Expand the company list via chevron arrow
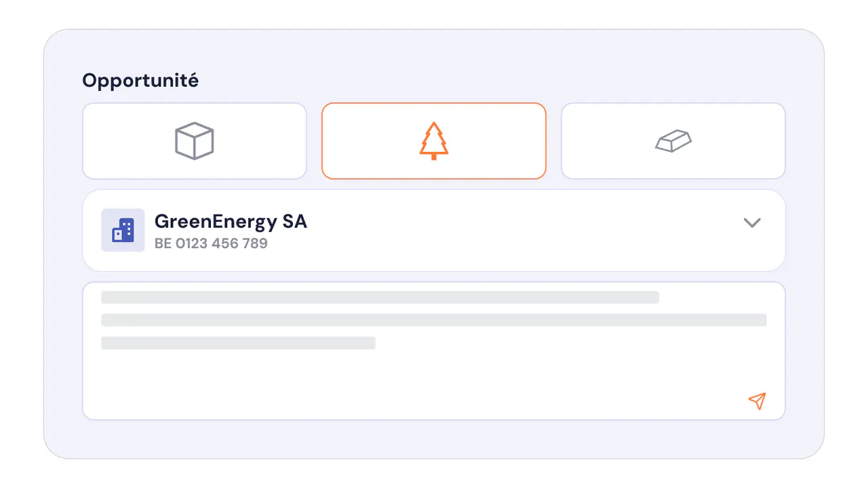 752,222
